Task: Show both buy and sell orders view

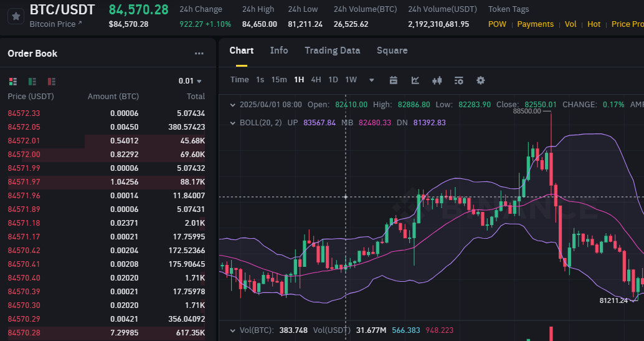Action: tap(12, 82)
